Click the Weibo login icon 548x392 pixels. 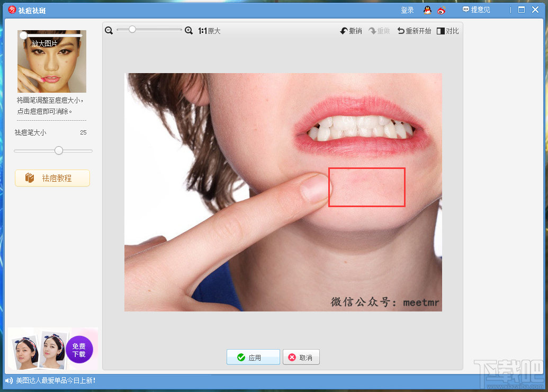pos(441,10)
